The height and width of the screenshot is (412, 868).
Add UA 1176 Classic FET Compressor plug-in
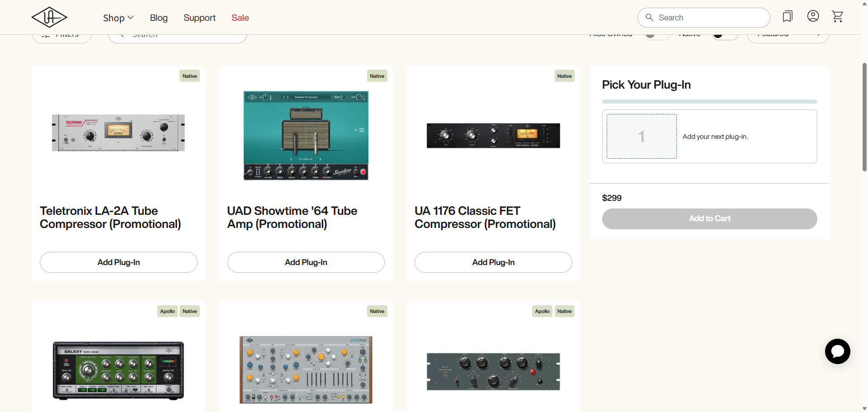[493, 262]
